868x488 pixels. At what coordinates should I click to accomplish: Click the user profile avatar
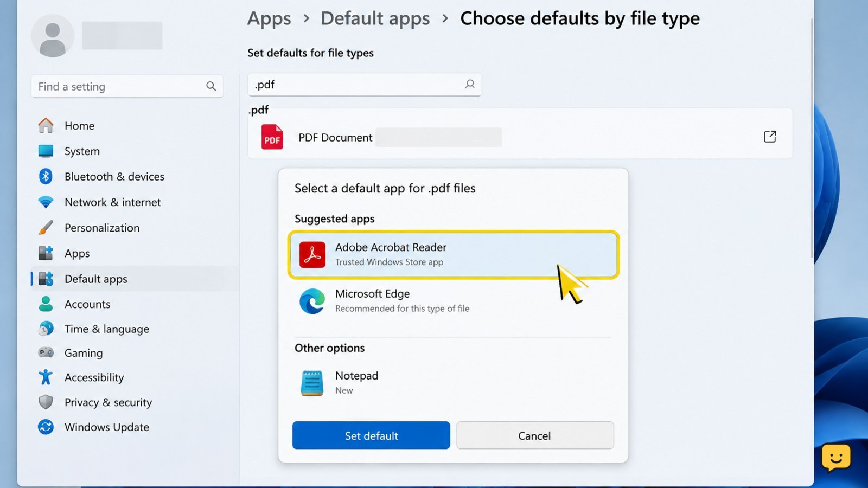pos(53,36)
